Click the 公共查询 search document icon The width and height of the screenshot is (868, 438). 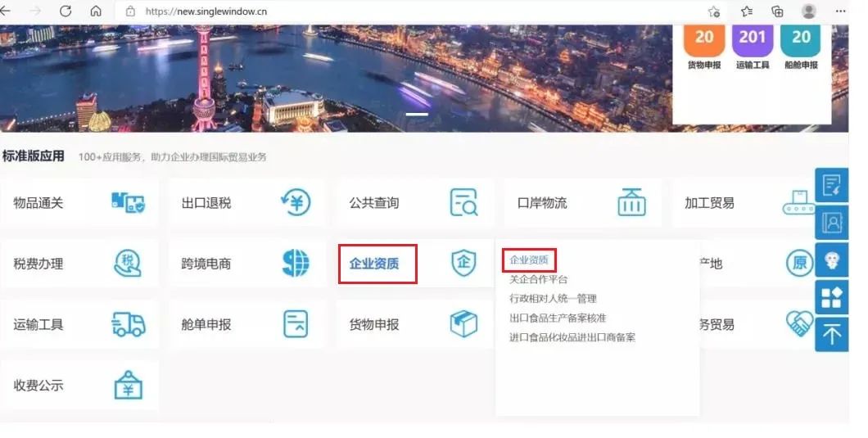click(x=463, y=202)
